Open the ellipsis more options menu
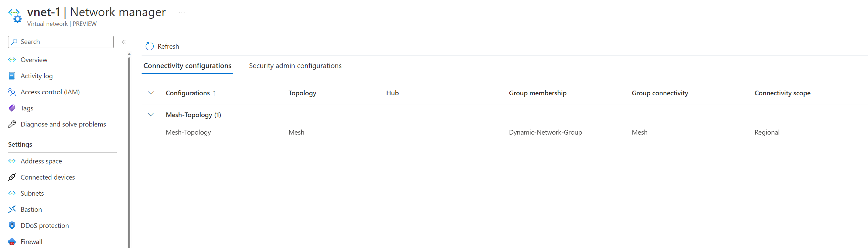 click(x=182, y=12)
